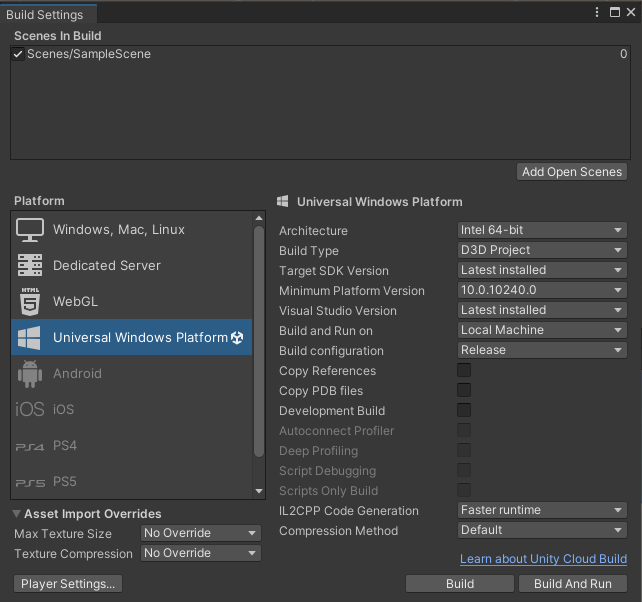The width and height of the screenshot is (642, 602).
Task: Select the iOS platform
Action: (132, 409)
